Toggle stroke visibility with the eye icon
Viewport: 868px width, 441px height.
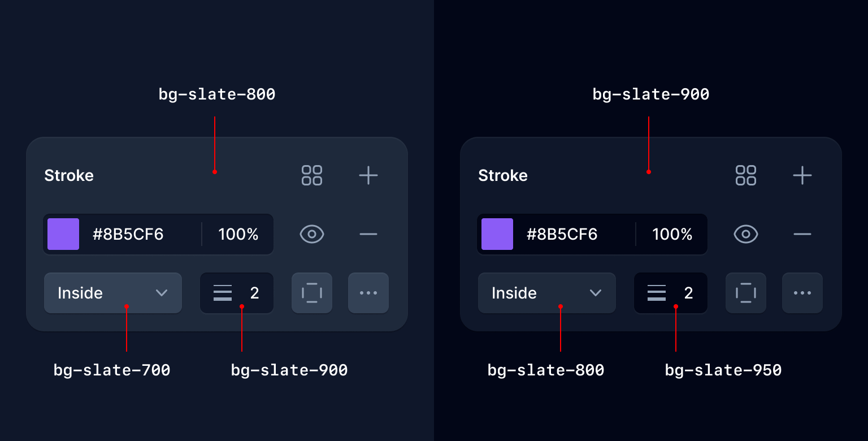coord(312,234)
